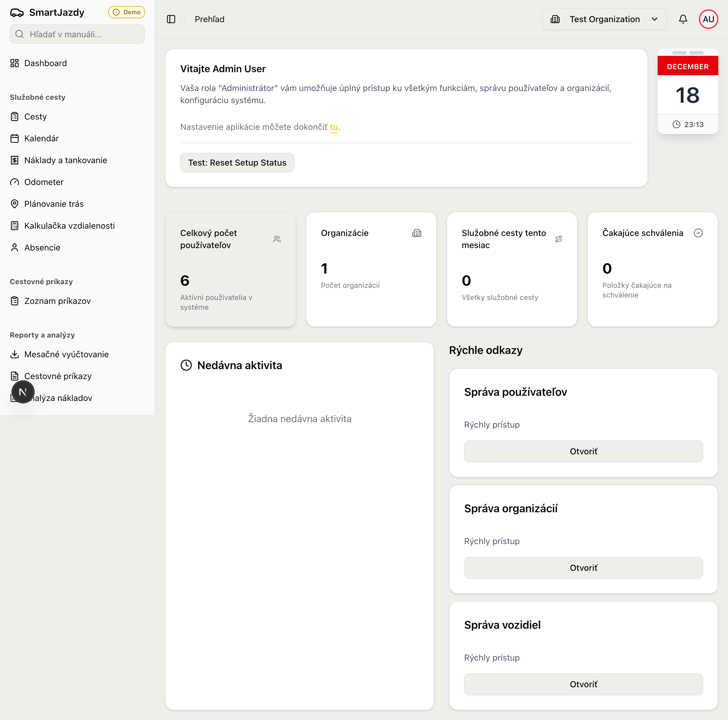Open Plánovanie trás

pyautogui.click(x=54, y=204)
